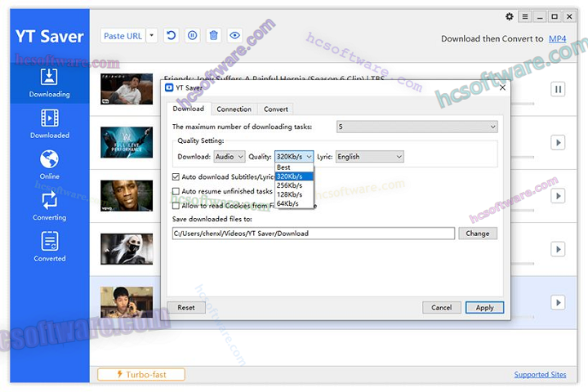Check Auto resume unfinished tasks
Image resolution: width=588 pixels, height=392 pixels.
pos(176,191)
